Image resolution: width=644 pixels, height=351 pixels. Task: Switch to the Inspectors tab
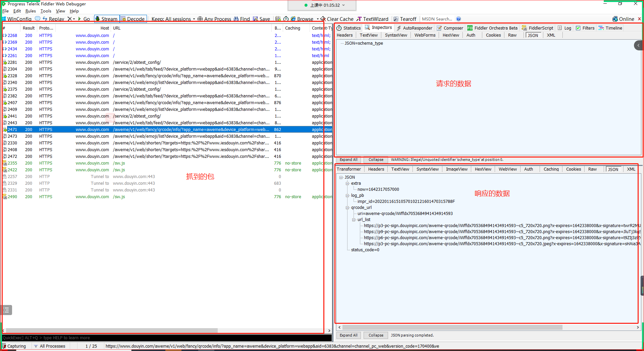point(378,28)
